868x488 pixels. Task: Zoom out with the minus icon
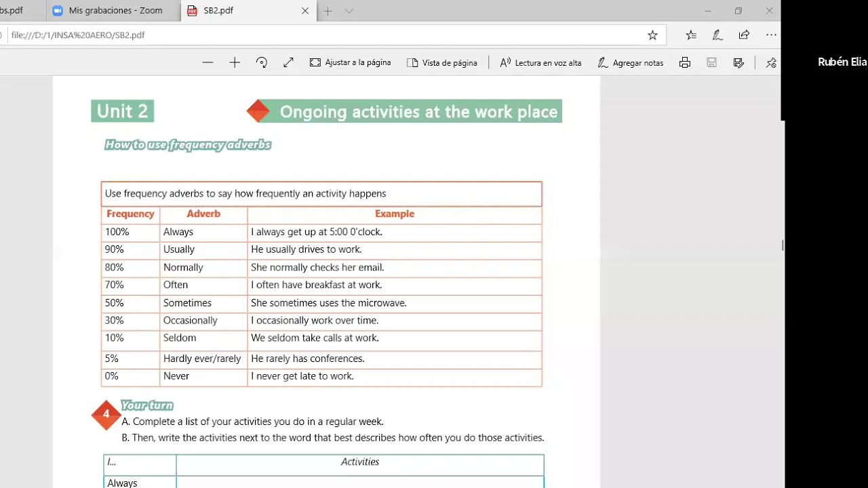pos(208,62)
